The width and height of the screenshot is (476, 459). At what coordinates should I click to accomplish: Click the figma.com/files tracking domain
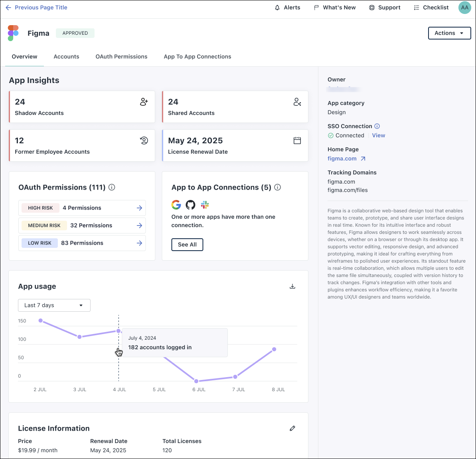[348, 190]
